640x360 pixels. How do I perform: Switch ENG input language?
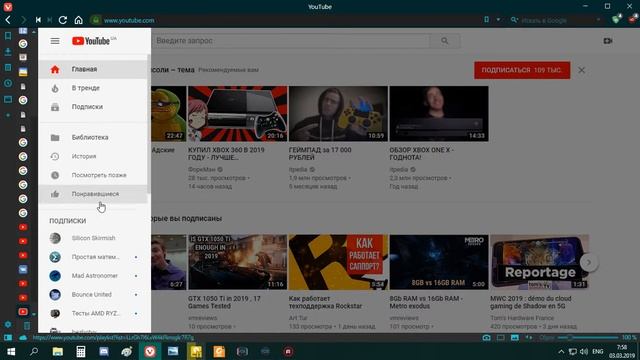tap(598, 351)
